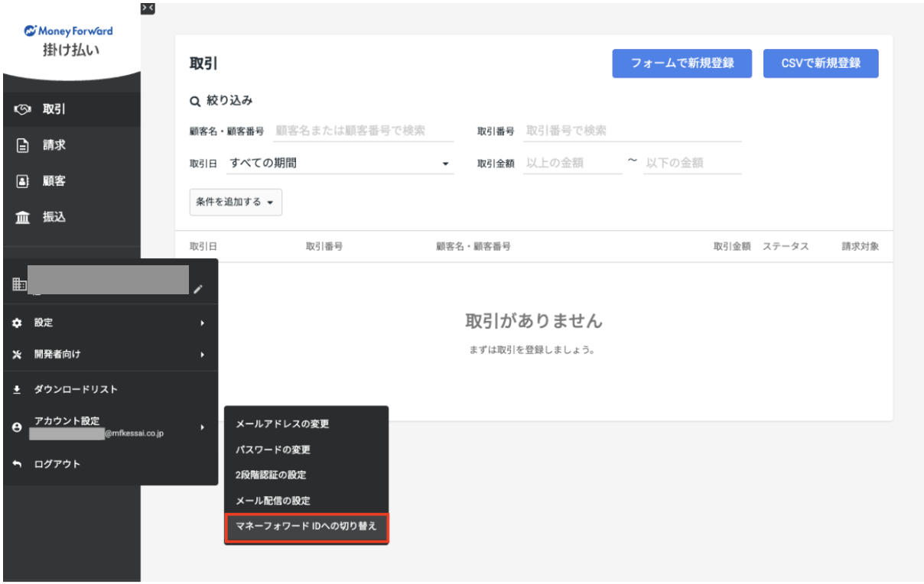Collapse the sidebar with the top toggle icon
Screen dimensions: 924x584
pyautogui.click(x=148, y=8)
